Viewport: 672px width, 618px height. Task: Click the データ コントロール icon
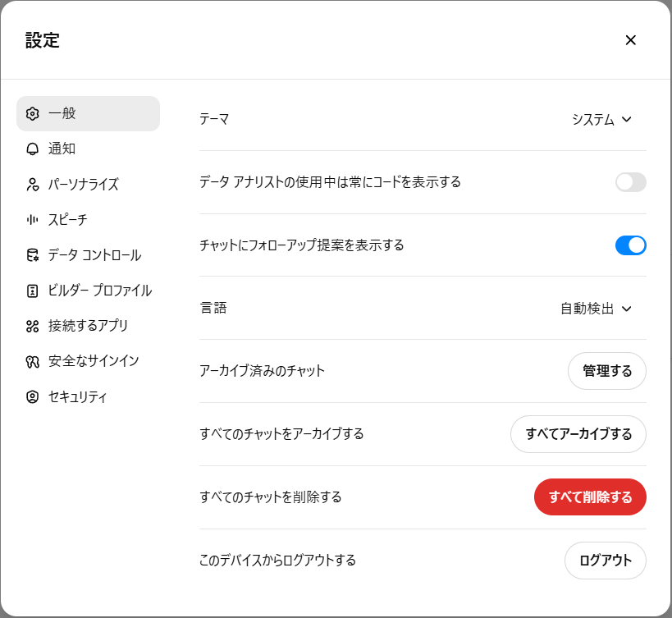point(33,254)
